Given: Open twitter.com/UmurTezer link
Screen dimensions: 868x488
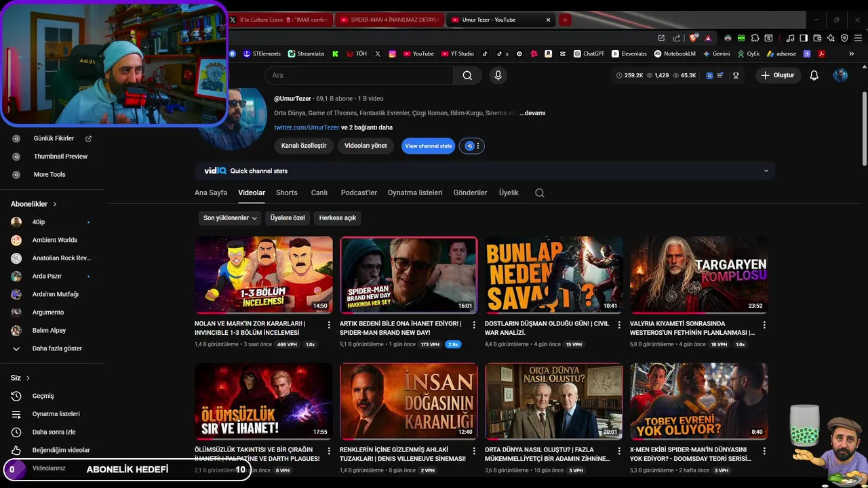Looking at the screenshot, I should point(307,127).
